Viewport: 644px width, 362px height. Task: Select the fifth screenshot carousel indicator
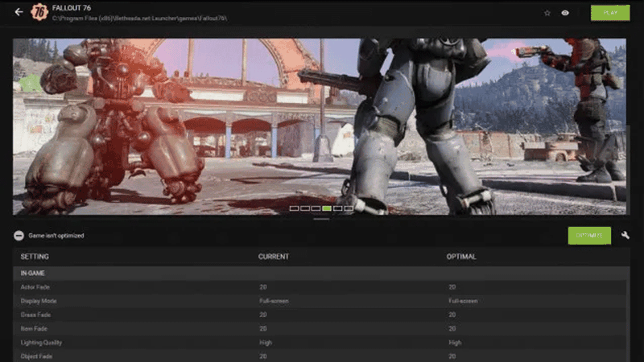click(337, 208)
